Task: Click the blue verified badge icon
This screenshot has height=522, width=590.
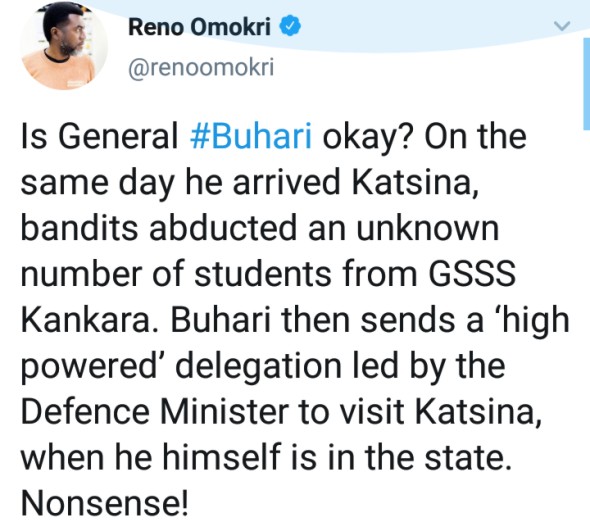Action: click(x=290, y=26)
